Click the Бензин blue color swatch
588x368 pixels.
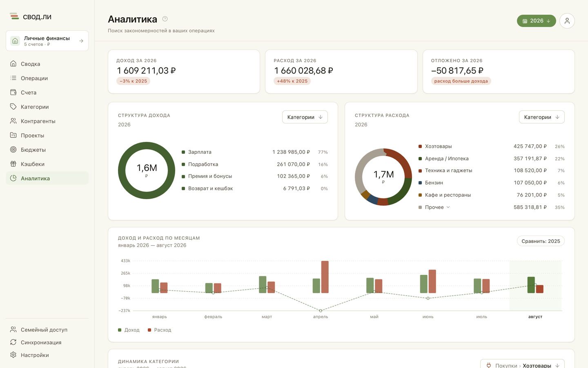pyautogui.click(x=420, y=183)
